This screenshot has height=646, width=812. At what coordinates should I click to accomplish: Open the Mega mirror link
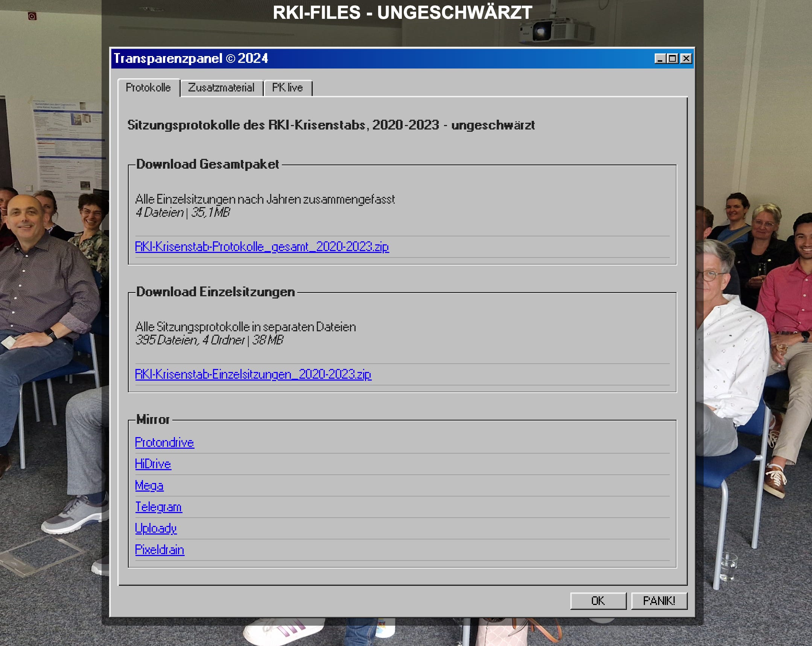(149, 486)
